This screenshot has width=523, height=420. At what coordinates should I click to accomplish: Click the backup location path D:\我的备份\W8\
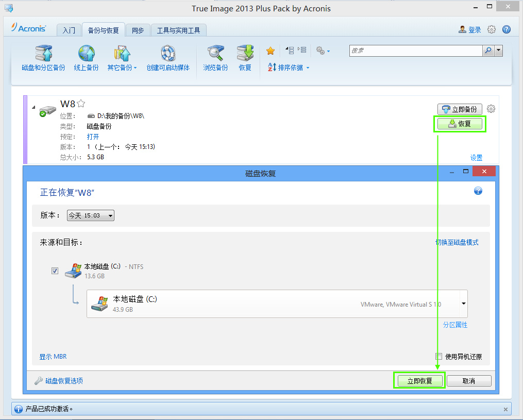click(121, 116)
